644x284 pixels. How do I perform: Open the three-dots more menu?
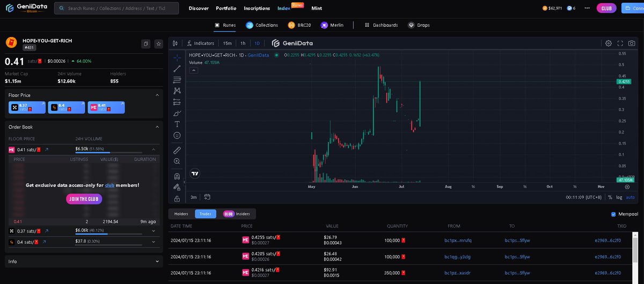point(588,8)
